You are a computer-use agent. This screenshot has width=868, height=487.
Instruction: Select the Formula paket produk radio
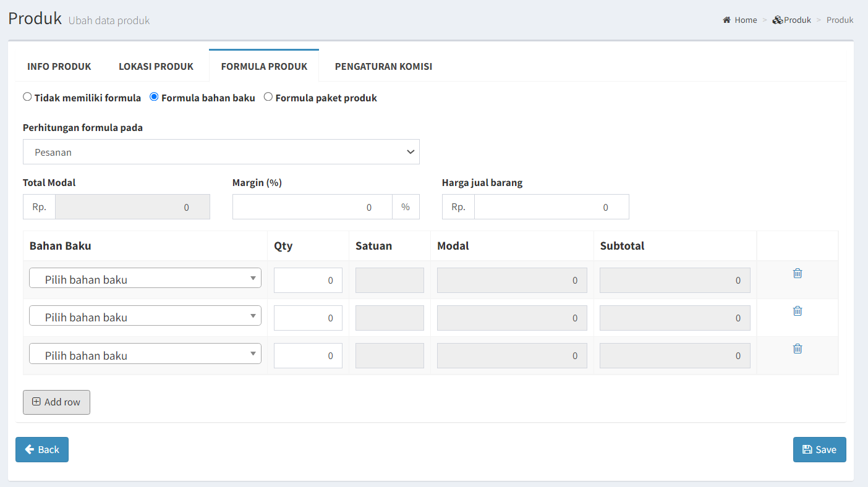coord(268,97)
